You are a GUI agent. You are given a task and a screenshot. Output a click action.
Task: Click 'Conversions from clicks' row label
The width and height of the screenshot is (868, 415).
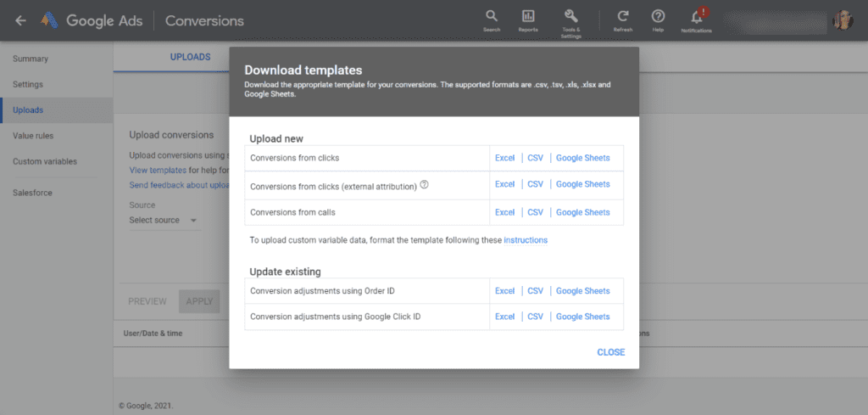[x=294, y=158]
